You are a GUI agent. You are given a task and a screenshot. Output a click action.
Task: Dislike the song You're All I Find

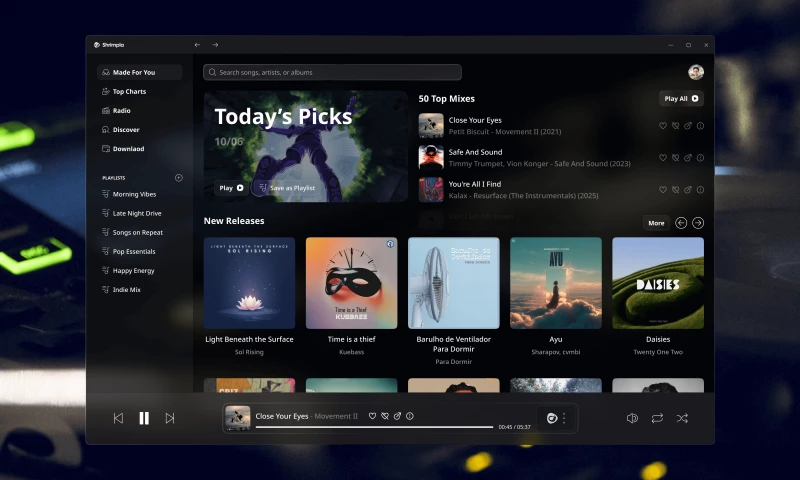(x=676, y=190)
